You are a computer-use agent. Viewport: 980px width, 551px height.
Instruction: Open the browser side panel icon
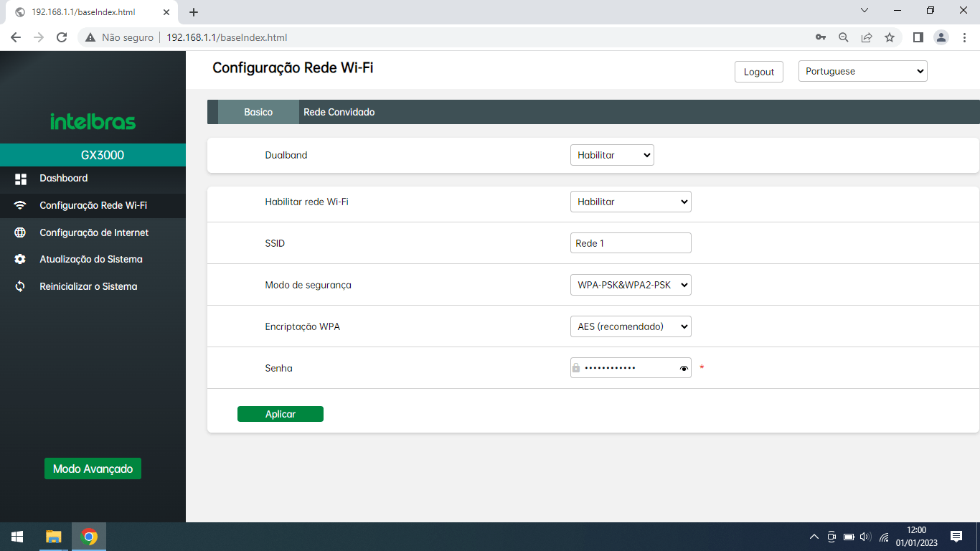click(x=918, y=37)
